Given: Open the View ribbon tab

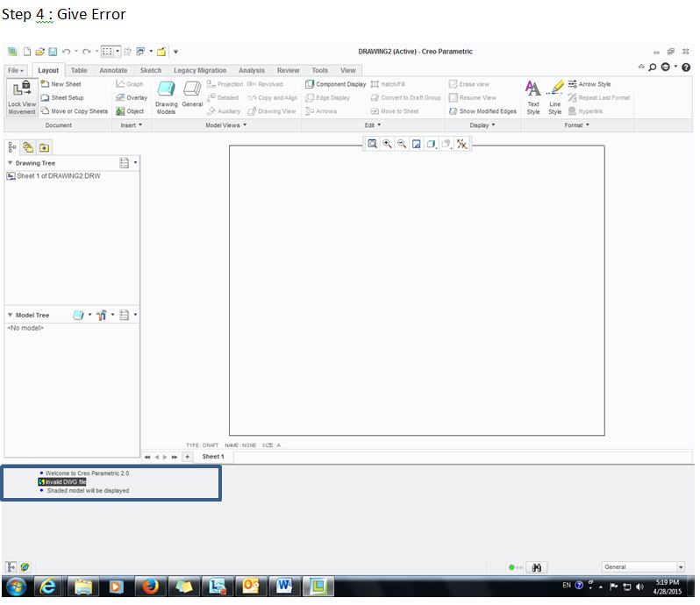Looking at the screenshot, I should 347,70.
